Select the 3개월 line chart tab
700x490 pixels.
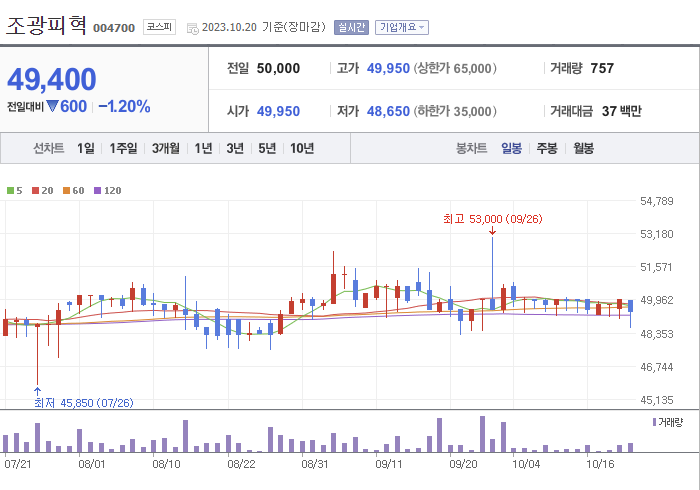click(166, 148)
